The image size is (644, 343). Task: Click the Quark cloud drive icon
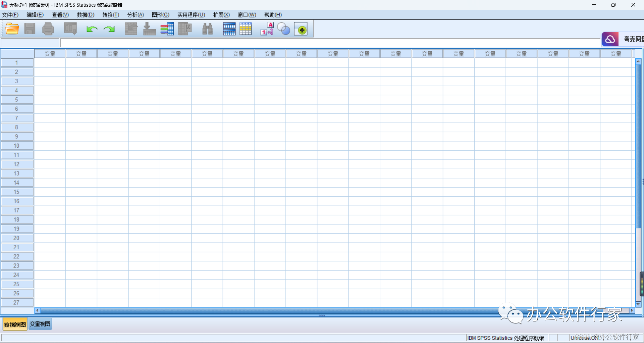tap(610, 39)
